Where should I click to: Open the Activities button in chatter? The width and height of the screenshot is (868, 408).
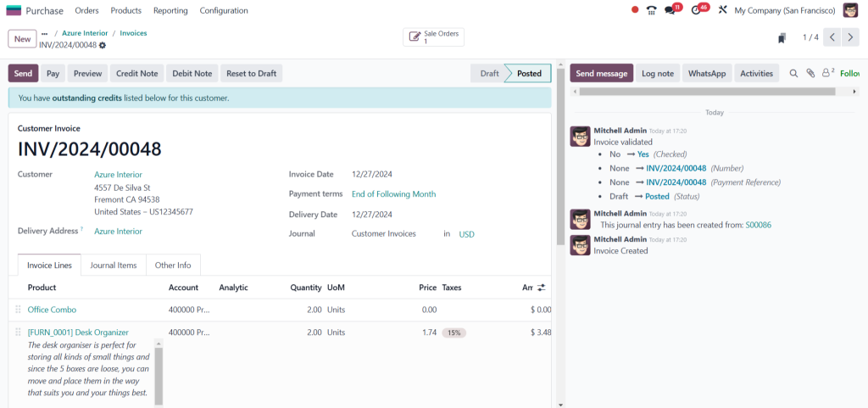(x=756, y=73)
